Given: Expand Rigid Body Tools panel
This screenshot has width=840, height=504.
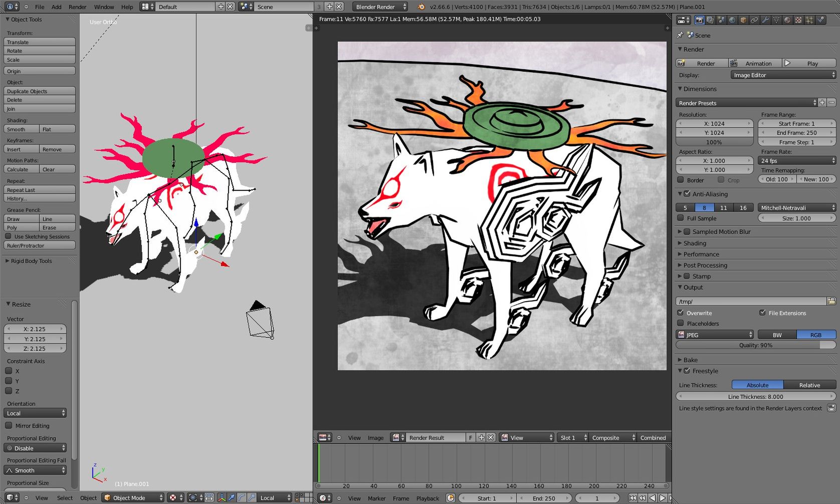Looking at the screenshot, I should (31, 261).
